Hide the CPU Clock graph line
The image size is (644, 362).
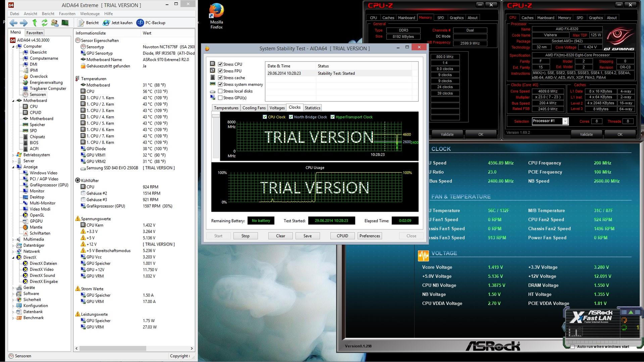pos(265,117)
